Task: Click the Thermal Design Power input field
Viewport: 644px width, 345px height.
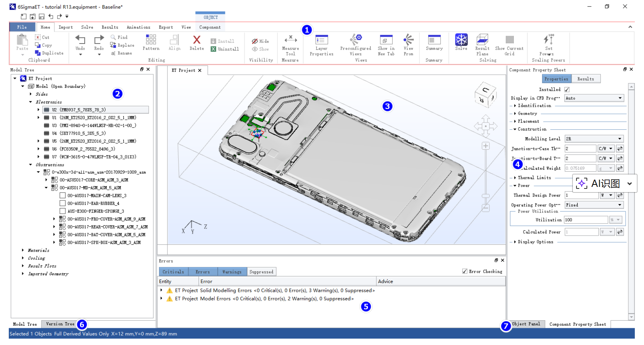Action: [581, 195]
